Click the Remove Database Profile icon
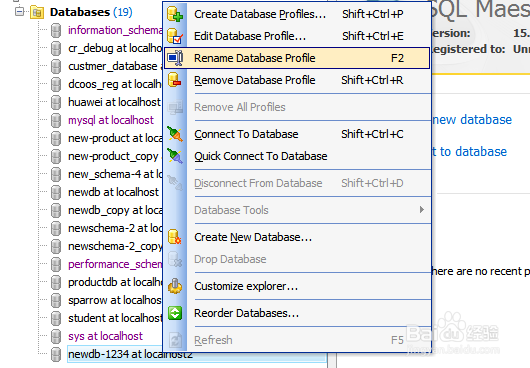The width and height of the screenshot is (530, 368). pos(175,80)
